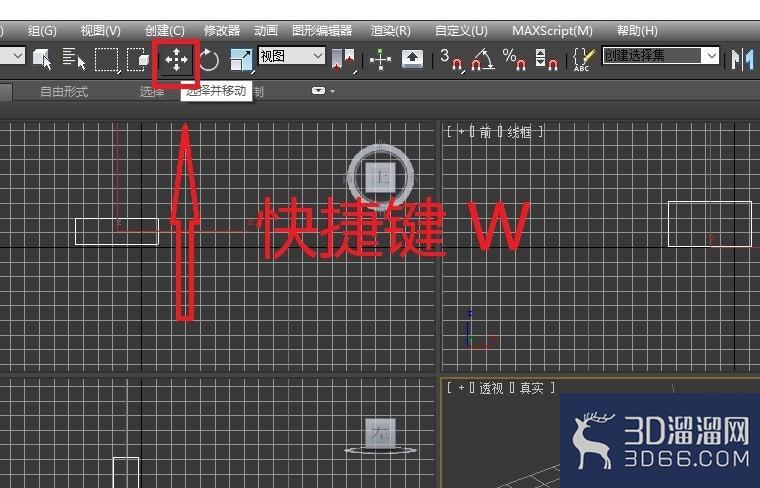This screenshot has width=760, height=488.
Task: Open the 前 view name label menu
Action: (x=486, y=132)
